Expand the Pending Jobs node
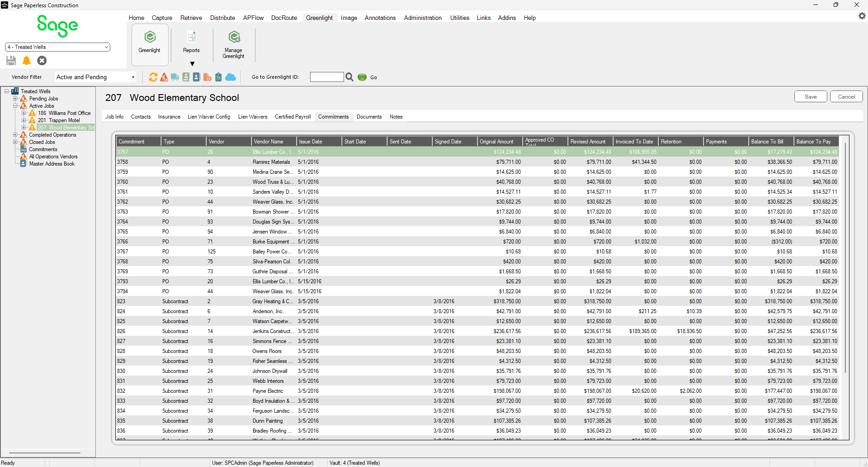The height and width of the screenshot is (467, 868). point(15,99)
